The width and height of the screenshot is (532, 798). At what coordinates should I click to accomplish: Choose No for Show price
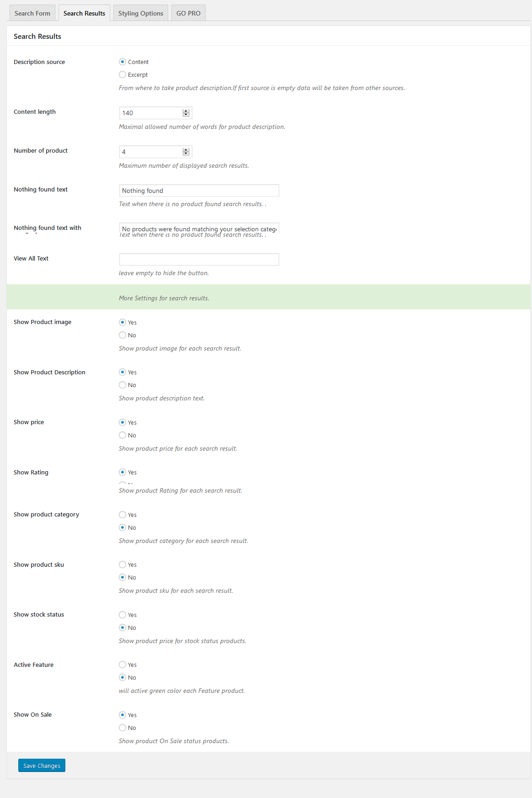tap(122, 435)
